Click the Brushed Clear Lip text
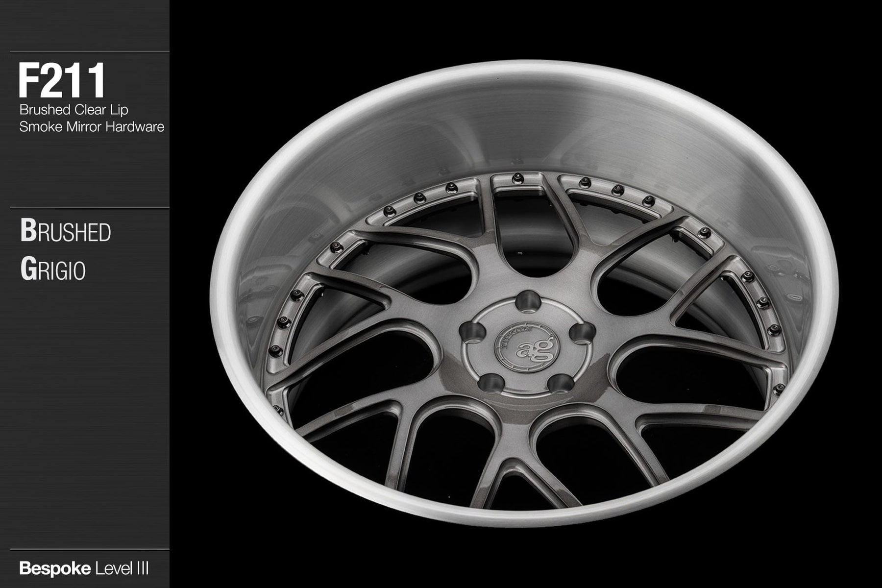The width and height of the screenshot is (882, 588). pyautogui.click(x=73, y=110)
